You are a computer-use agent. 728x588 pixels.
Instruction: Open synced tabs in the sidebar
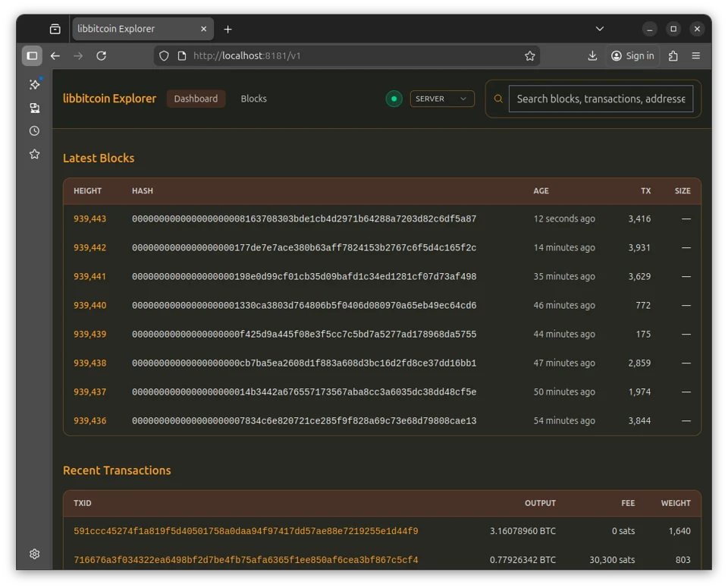coord(35,108)
